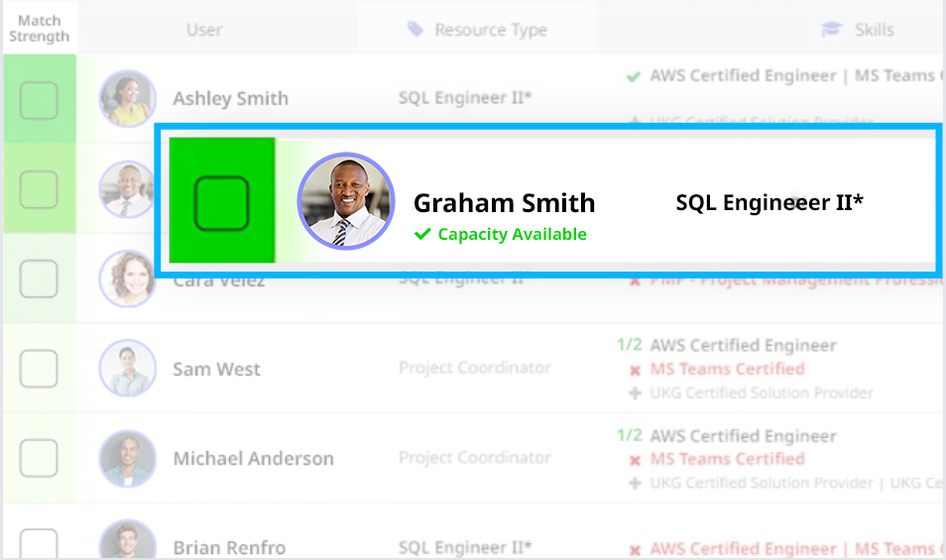Tick the checkbox for Ashley Smith
The height and width of the screenshot is (560, 946).
39,100
